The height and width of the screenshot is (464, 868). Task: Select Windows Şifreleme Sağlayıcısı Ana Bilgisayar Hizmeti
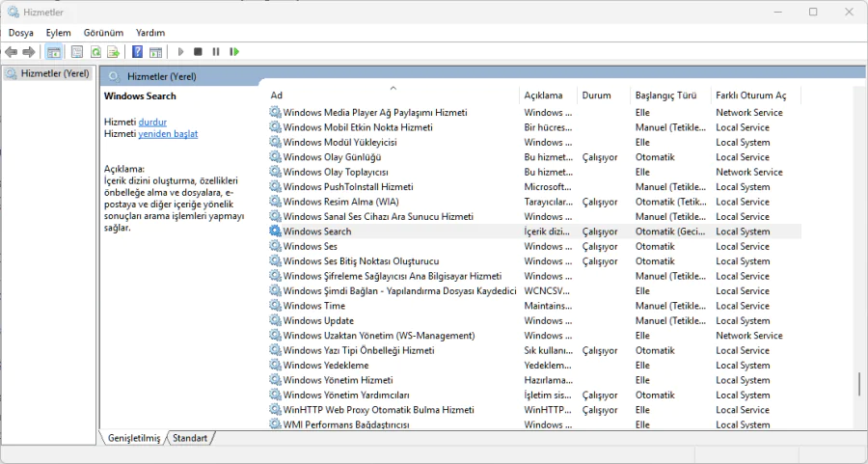point(393,276)
